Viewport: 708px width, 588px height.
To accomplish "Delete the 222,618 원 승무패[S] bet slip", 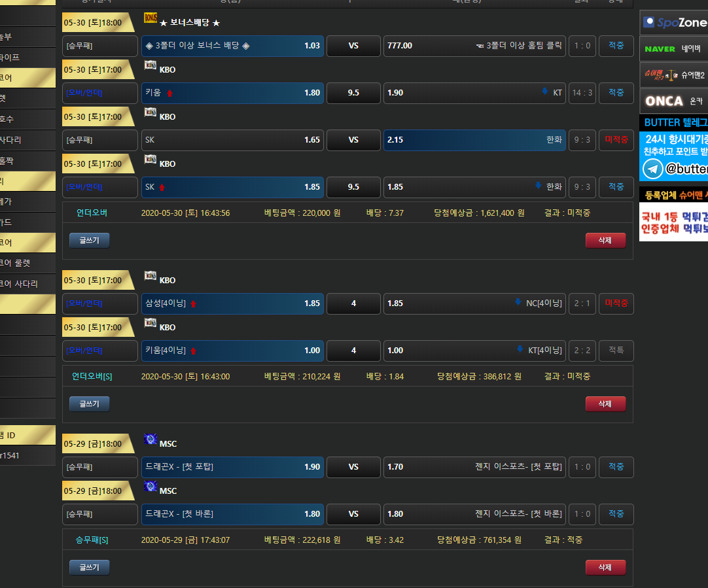I will coord(605,567).
